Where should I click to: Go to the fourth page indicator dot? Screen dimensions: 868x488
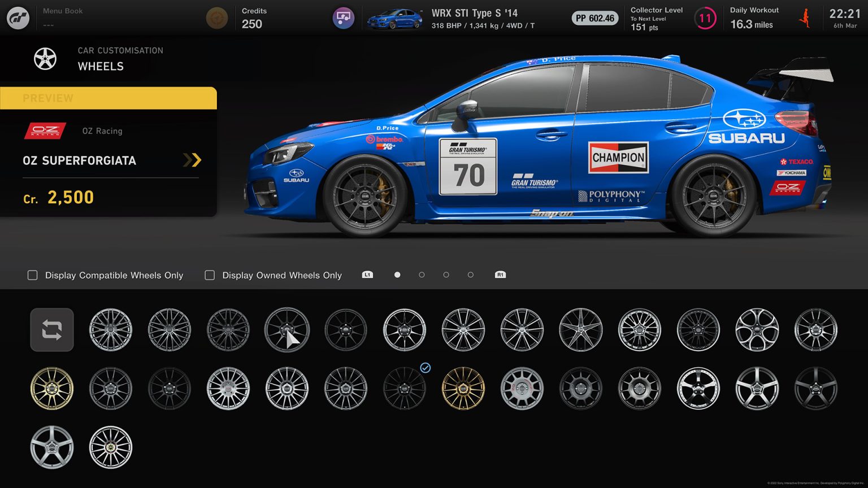click(x=471, y=274)
